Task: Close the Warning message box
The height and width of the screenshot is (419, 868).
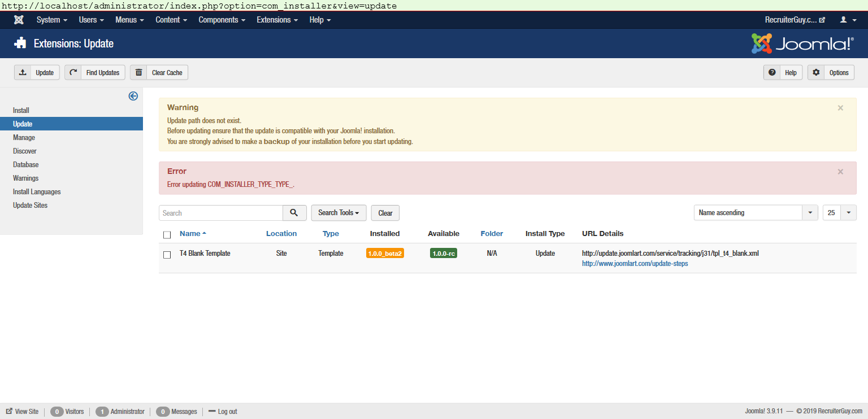Action: click(840, 108)
